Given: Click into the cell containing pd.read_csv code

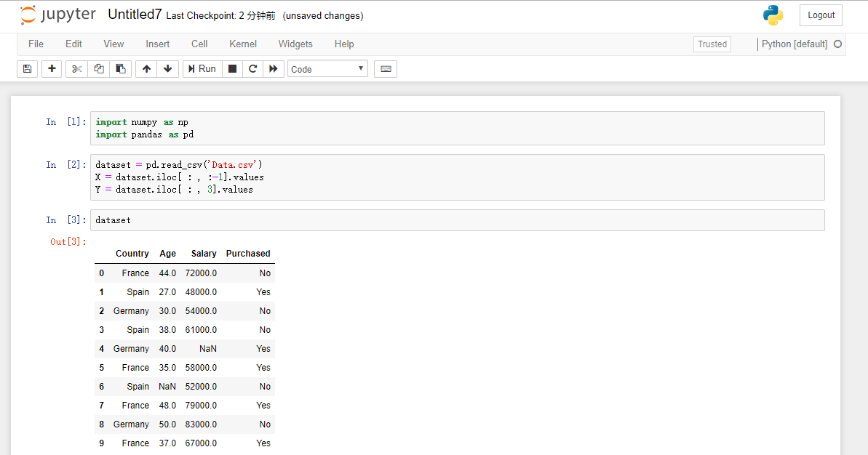Looking at the screenshot, I should pos(457,177).
